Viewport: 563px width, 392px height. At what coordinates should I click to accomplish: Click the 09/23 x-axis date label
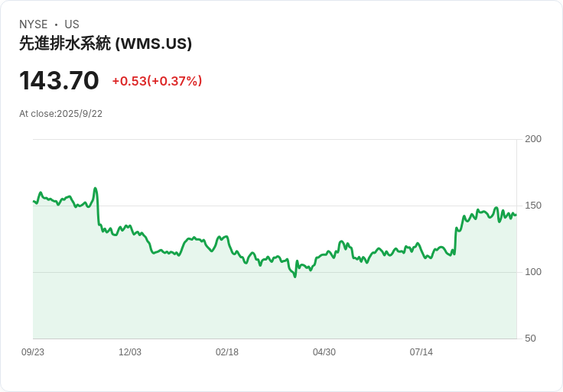(x=33, y=352)
